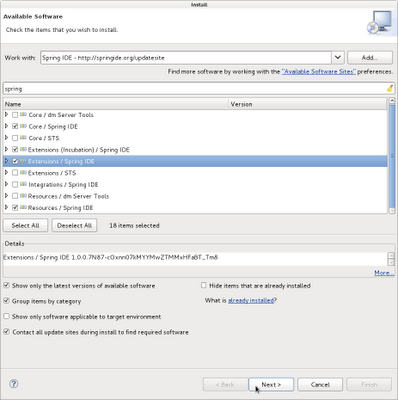
Task: Open help with the question mark icon
Action: click(14, 384)
